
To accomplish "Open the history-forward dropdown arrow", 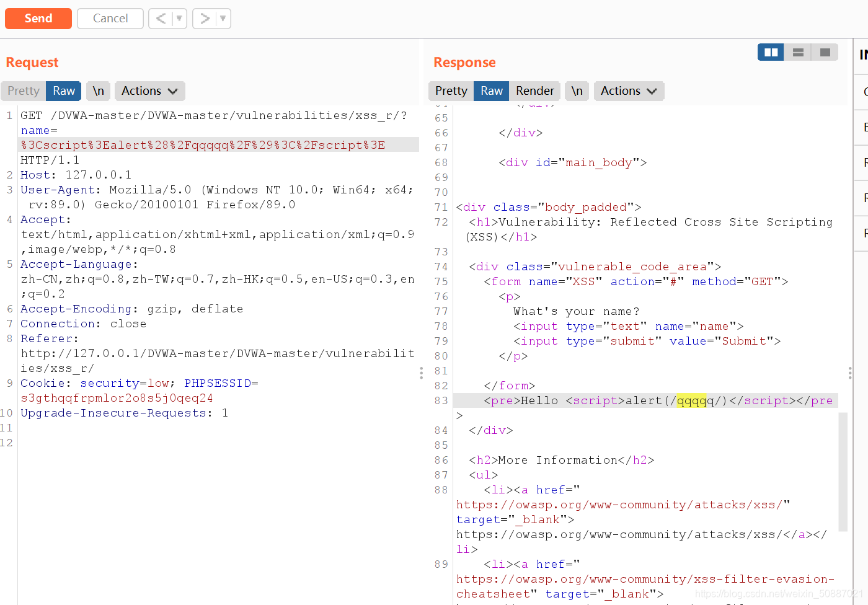I will pos(223,19).
